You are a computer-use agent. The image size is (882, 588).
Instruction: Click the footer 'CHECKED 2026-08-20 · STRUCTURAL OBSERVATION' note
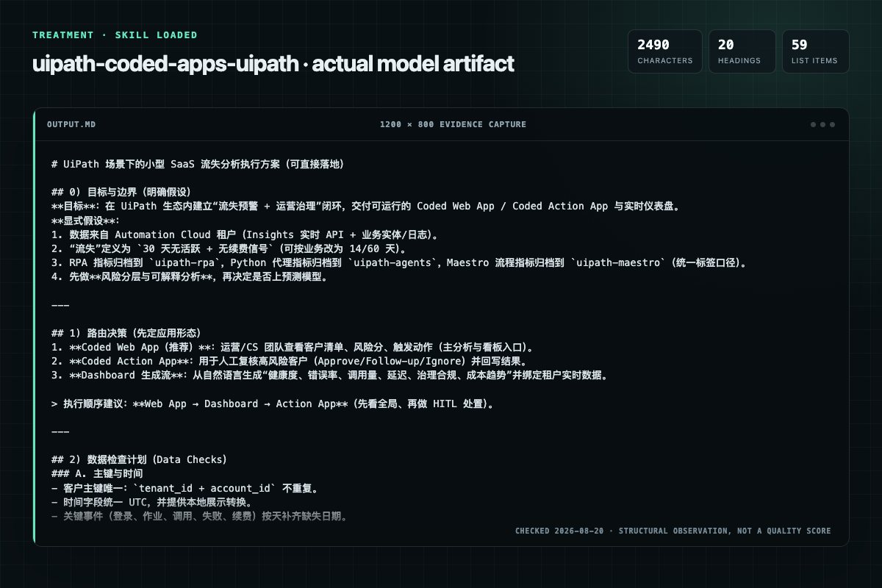click(x=673, y=531)
